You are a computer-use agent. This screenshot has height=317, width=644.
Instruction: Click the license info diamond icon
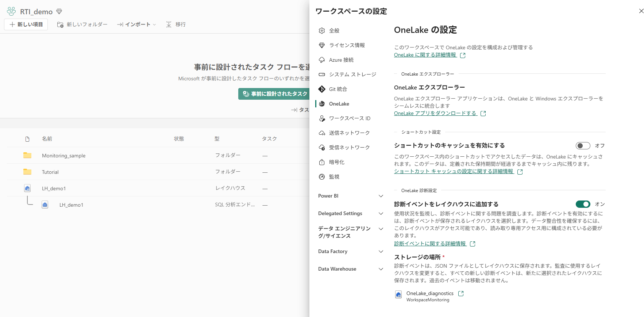click(x=322, y=45)
